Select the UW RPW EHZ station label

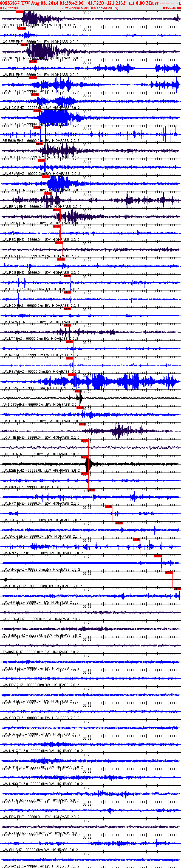13,388
